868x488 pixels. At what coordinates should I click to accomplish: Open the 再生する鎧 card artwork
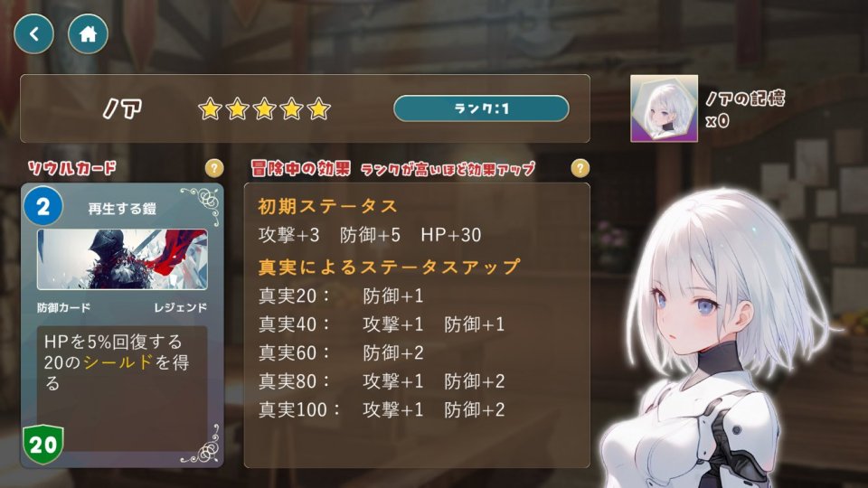(122, 259)
